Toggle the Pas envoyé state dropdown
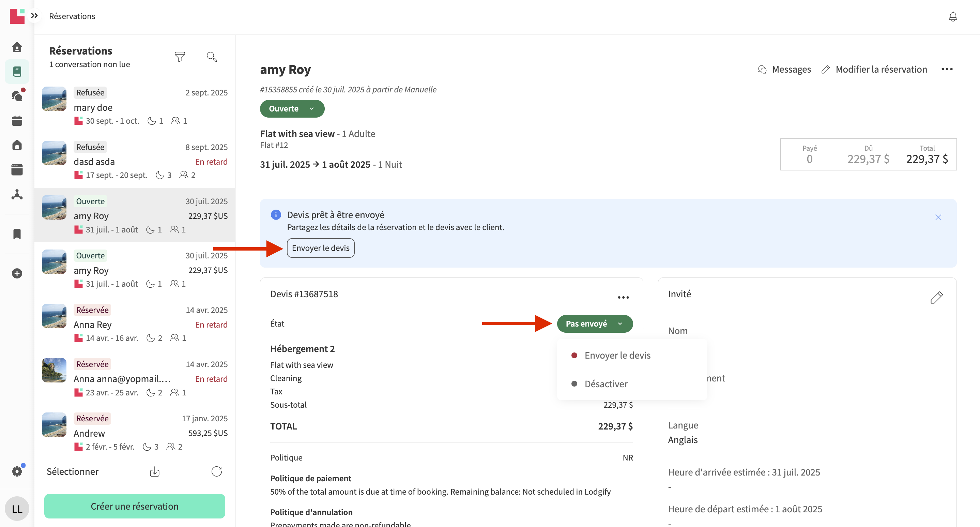The width and height of the screenshot is (980, 527). click(595, 324)
